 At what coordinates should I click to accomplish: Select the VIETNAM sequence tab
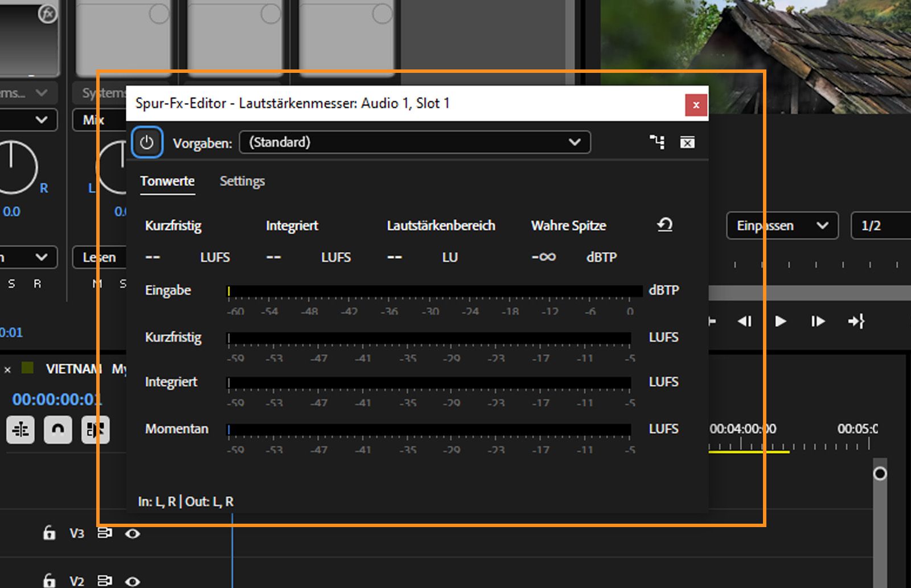(x=74, y=369)
